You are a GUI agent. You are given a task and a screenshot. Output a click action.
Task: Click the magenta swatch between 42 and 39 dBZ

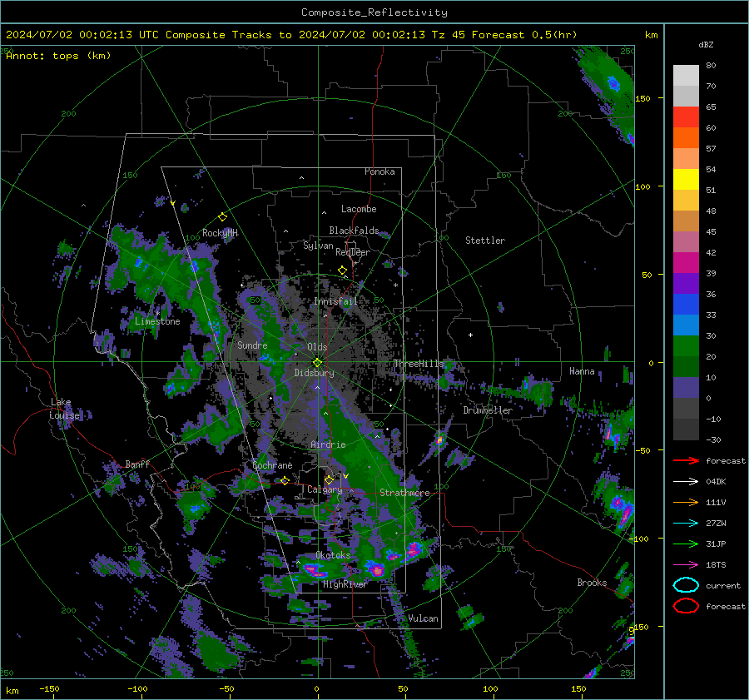pyautogui.click(x=686, y=263)
